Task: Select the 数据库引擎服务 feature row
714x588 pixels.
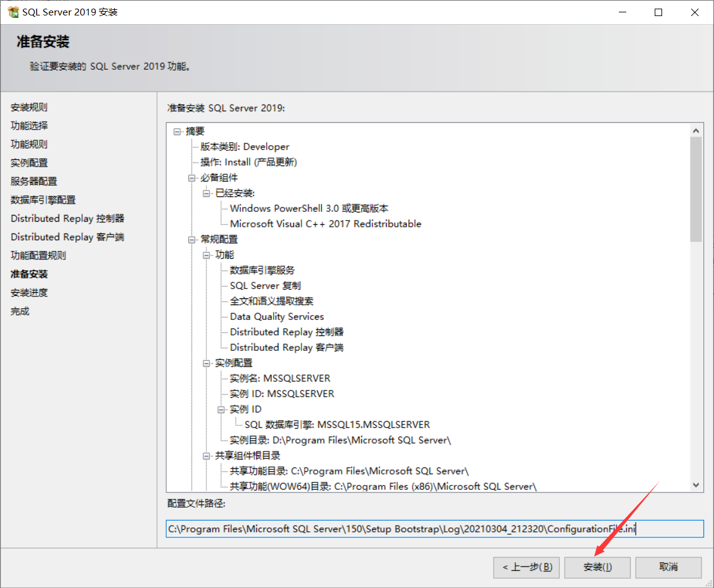Action: [262, 271]
